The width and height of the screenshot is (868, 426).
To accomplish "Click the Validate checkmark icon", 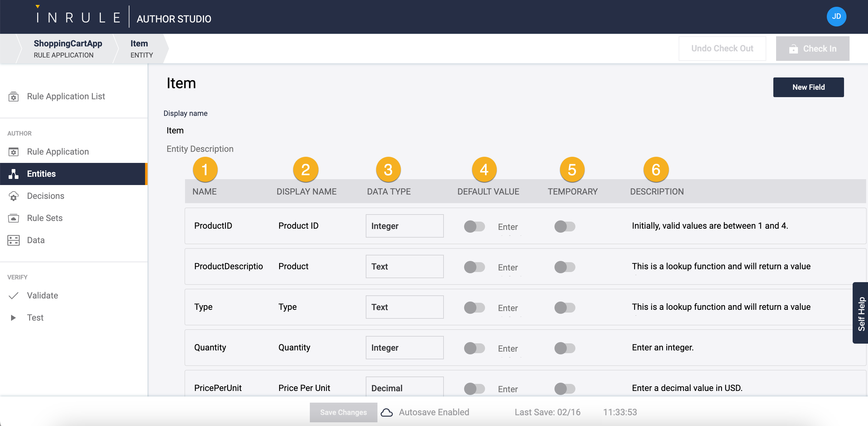I will (14, 296).
